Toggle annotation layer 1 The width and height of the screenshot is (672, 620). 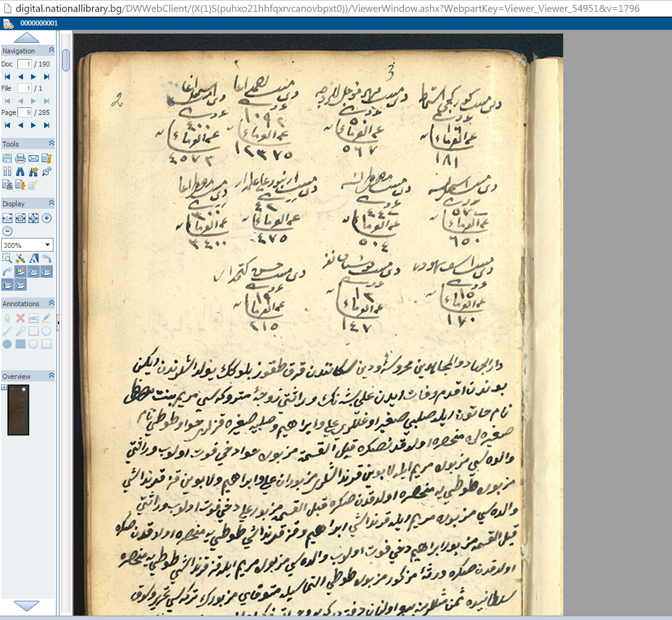point(21,271)
